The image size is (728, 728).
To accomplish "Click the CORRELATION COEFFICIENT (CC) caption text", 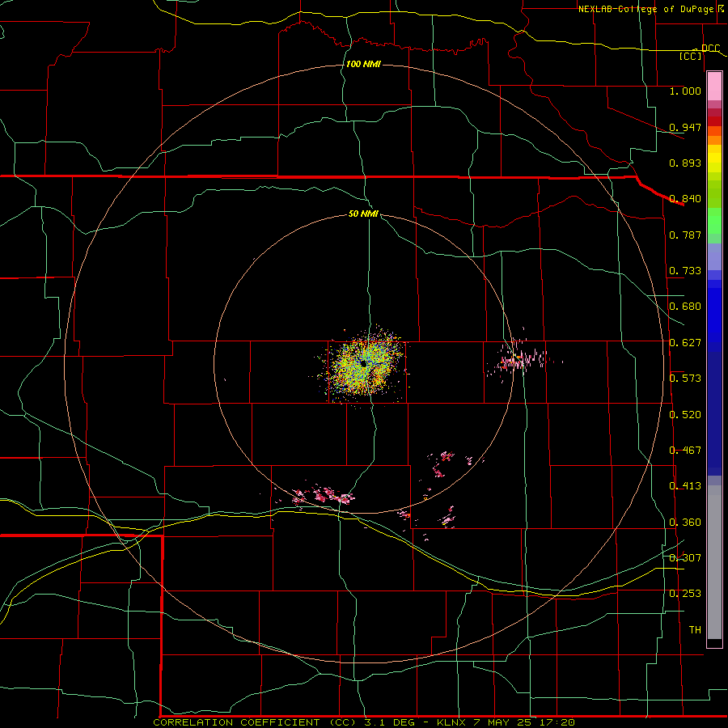I will (x=255, y=722).
